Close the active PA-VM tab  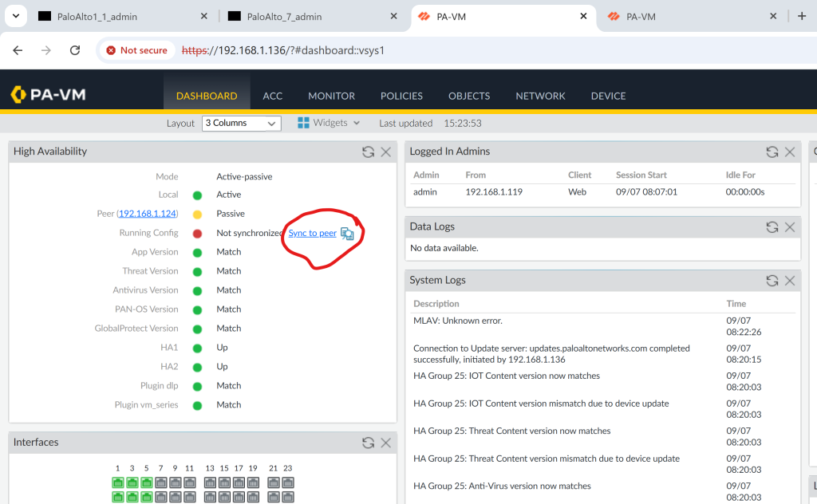pyautogui.click(x=583, y=16)
